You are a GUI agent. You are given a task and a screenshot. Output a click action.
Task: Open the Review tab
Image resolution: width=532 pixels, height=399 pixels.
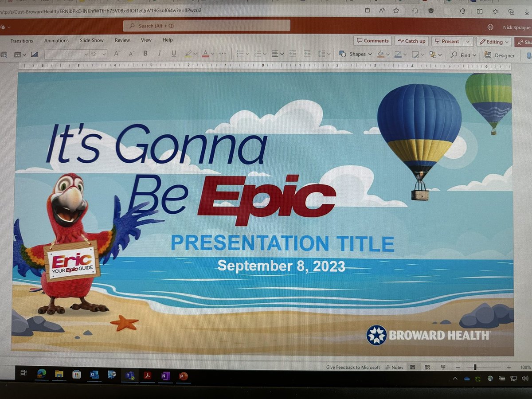(x=122, y=40)
